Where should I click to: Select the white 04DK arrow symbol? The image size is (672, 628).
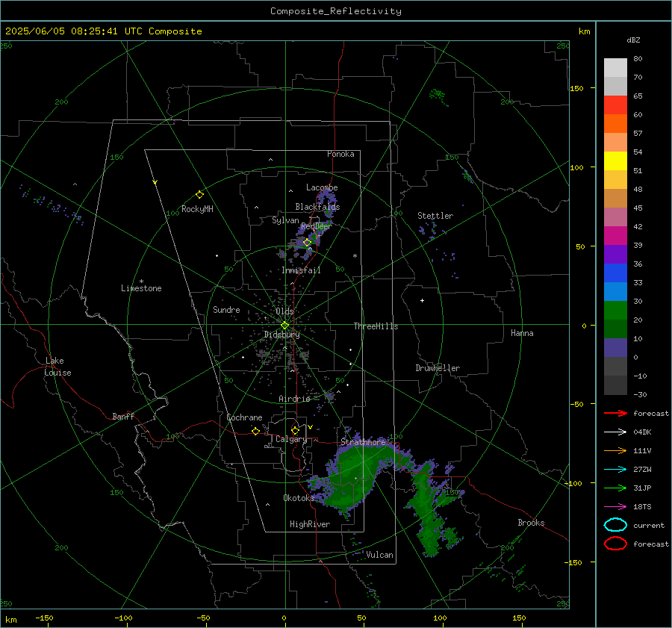[x=615, y=432]
